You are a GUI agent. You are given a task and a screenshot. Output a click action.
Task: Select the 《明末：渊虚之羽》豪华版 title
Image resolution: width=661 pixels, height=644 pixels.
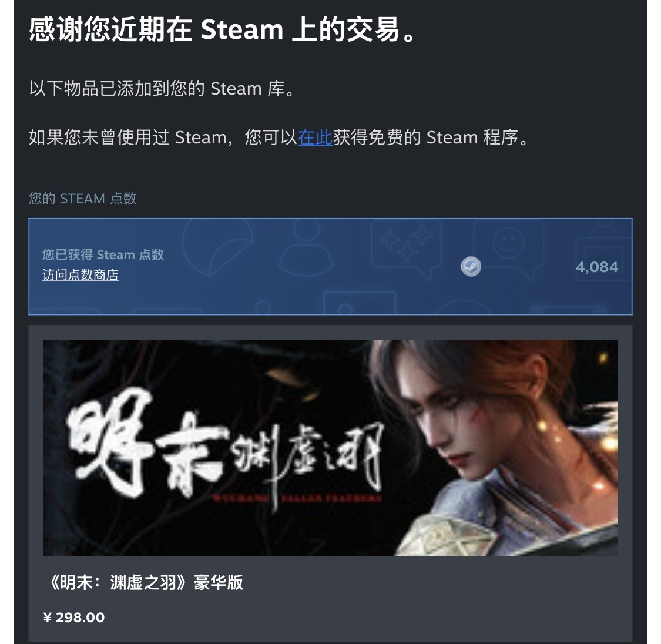point(145,582)
